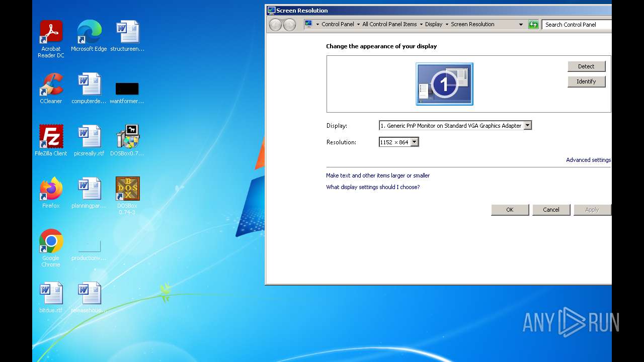The width and height of the screenshot is (644, 362).
Task: Open FileZilla Client shortcut
Action: click(51, 140)
